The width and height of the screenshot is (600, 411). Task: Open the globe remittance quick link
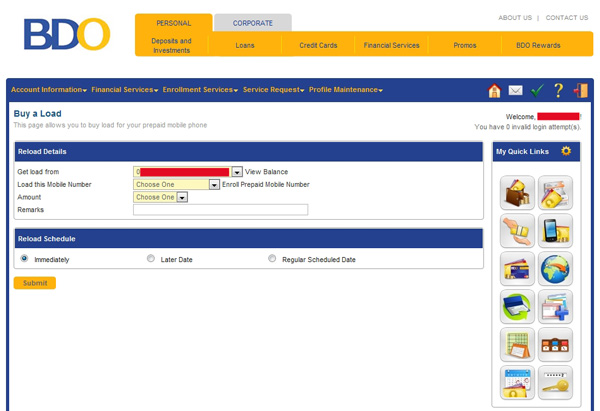(555, 269)
